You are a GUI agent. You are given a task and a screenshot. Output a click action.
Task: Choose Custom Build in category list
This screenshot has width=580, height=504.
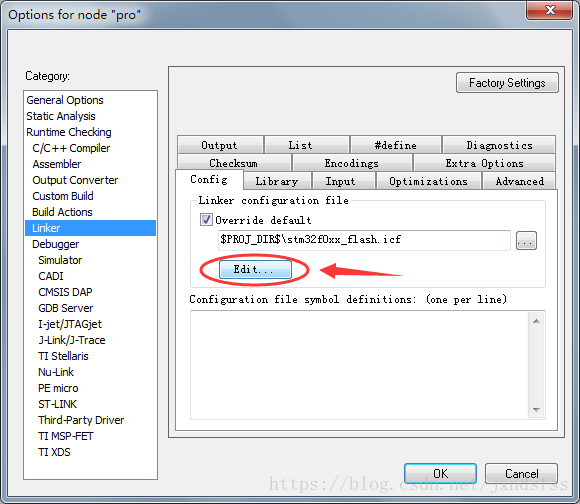63,196
